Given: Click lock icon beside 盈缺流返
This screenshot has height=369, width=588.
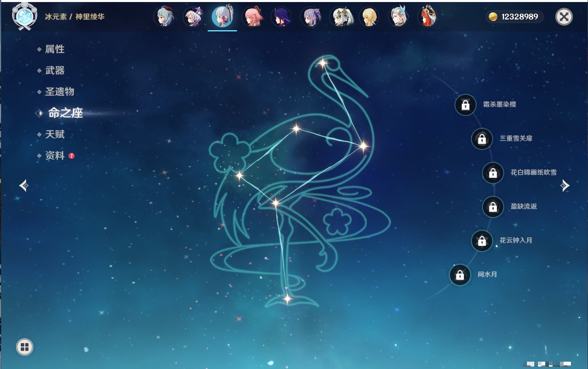Looking at the screenshot, I should tap(493, 207).
